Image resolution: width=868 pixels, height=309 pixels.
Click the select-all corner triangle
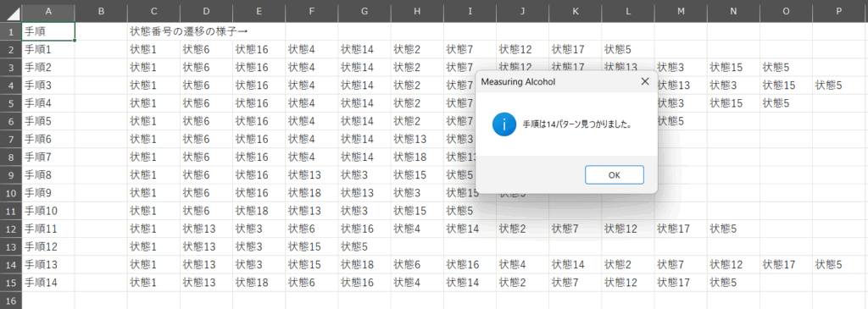(10, 12)
